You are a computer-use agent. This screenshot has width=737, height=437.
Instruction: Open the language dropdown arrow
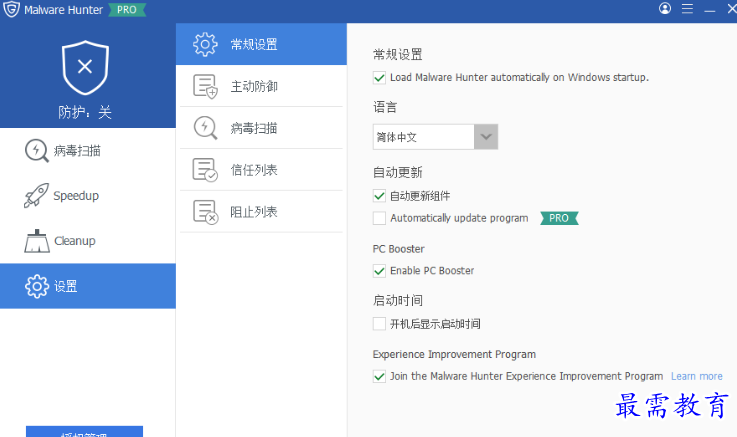coord(486,137)
